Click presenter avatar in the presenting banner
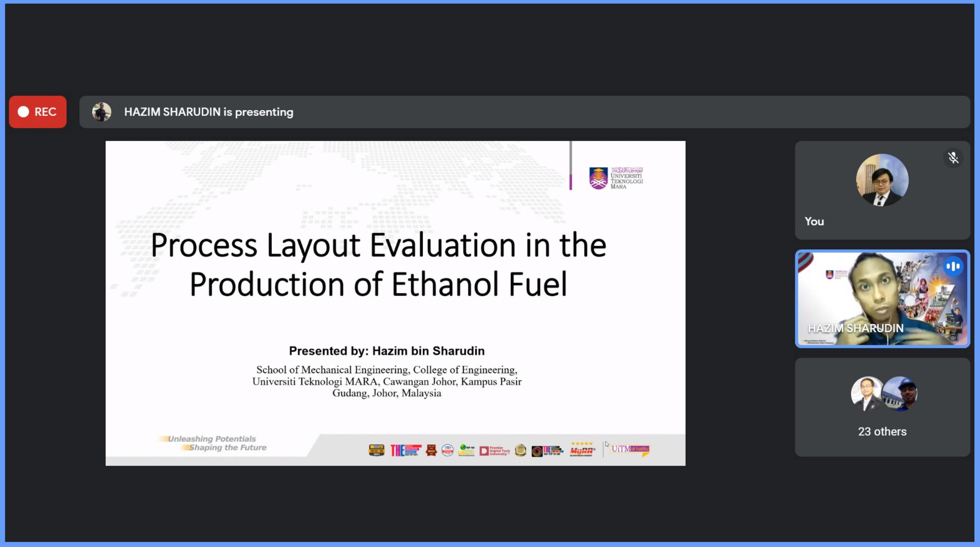980x547 pixels. point(102,112)
